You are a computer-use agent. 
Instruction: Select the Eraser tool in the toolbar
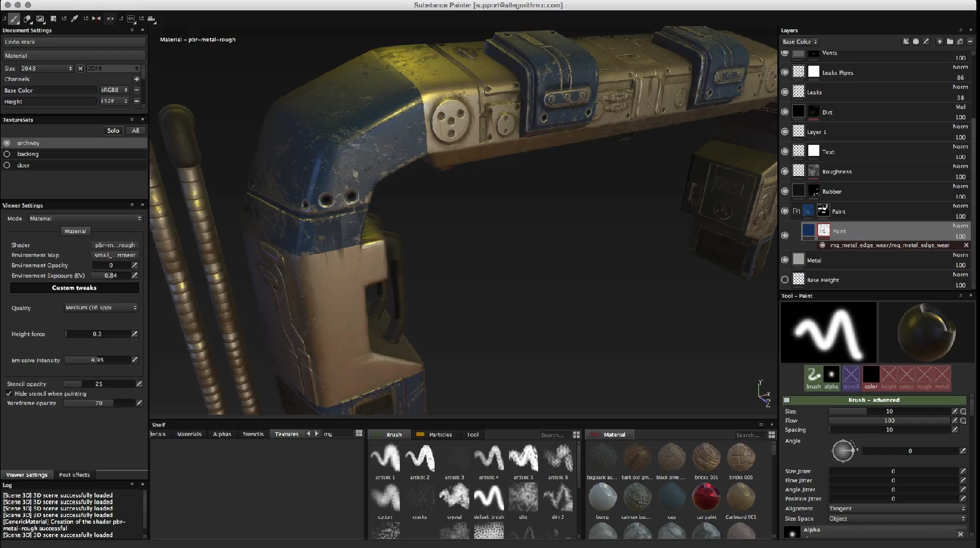point(27,19)
